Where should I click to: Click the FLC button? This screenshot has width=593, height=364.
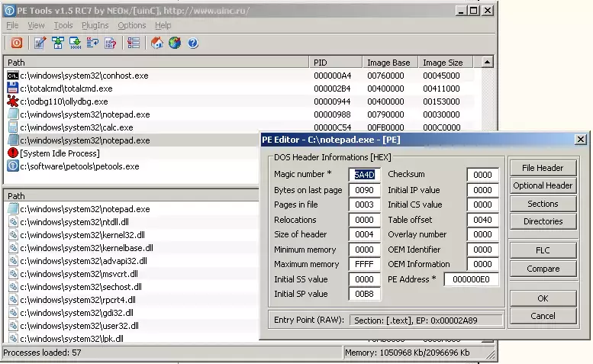pos(543,250)
